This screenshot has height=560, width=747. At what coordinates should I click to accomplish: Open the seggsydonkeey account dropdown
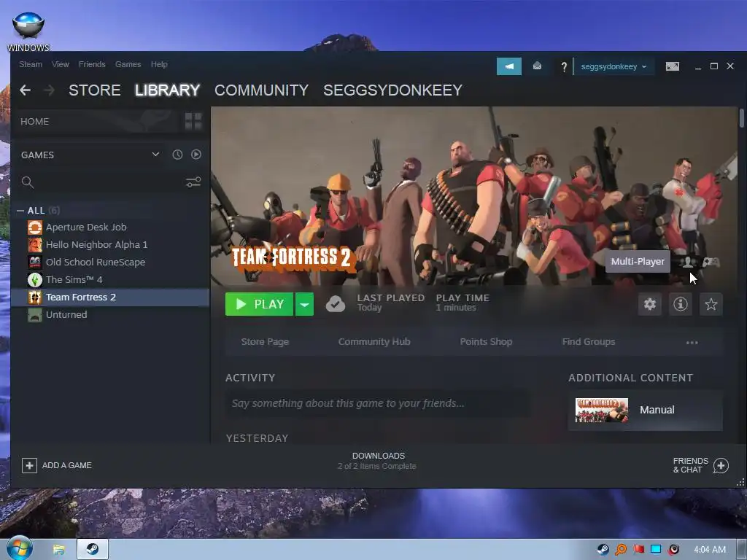coord(614,66)
